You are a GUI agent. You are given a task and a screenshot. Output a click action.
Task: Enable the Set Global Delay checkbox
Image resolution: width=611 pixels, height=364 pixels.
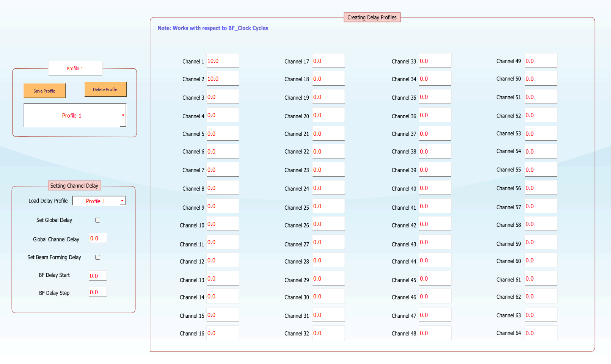click(97, 220)
